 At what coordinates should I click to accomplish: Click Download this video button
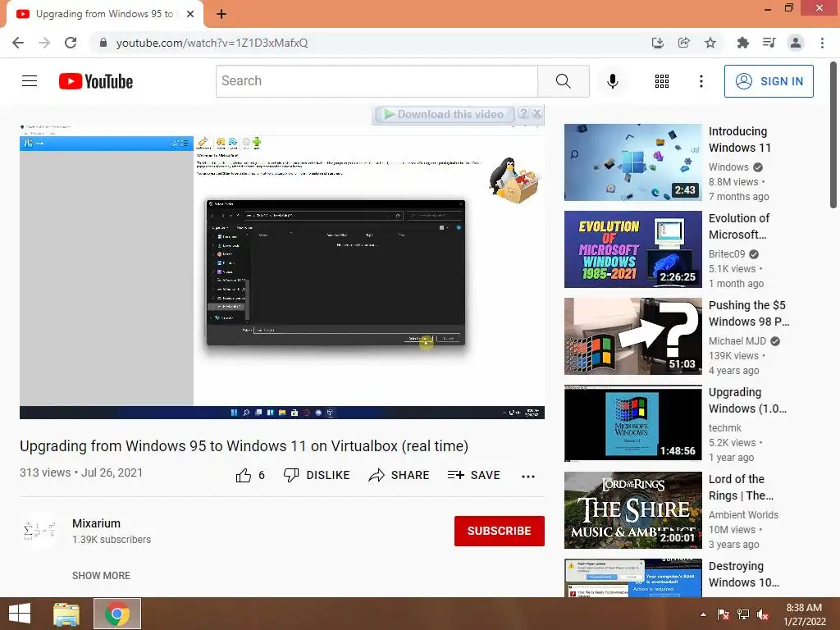tap(444, 114)
